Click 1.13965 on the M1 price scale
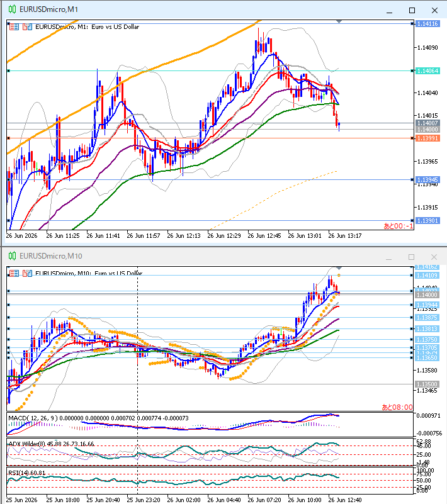 click(x=427, y=161)
